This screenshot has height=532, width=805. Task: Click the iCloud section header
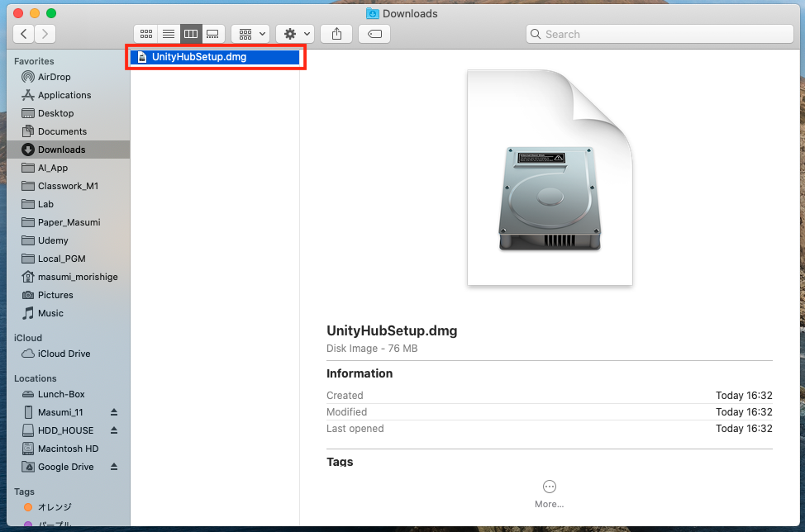pyautogui.click(x=28, y=338)
